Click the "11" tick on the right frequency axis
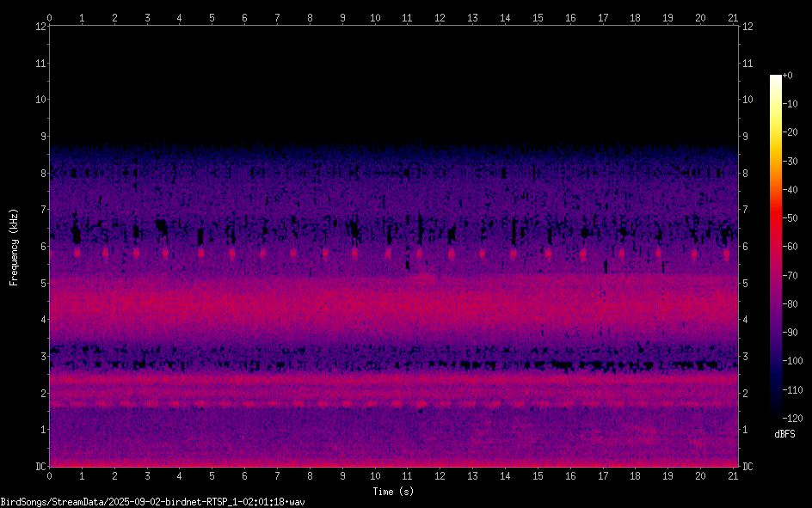 click(x=747, y=63)
